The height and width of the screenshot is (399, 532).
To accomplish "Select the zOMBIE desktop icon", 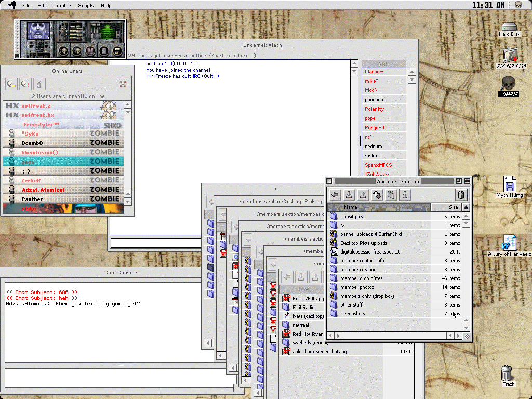I will tap(508, 87).
